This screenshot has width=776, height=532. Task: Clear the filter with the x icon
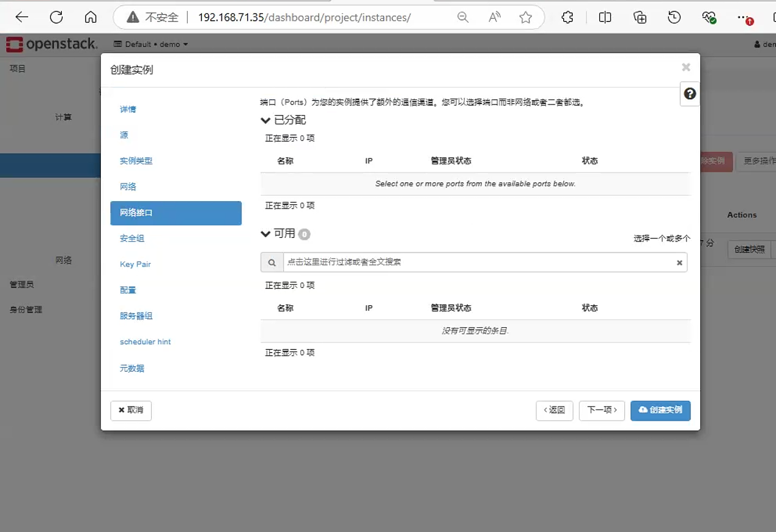tap(679, 263)
